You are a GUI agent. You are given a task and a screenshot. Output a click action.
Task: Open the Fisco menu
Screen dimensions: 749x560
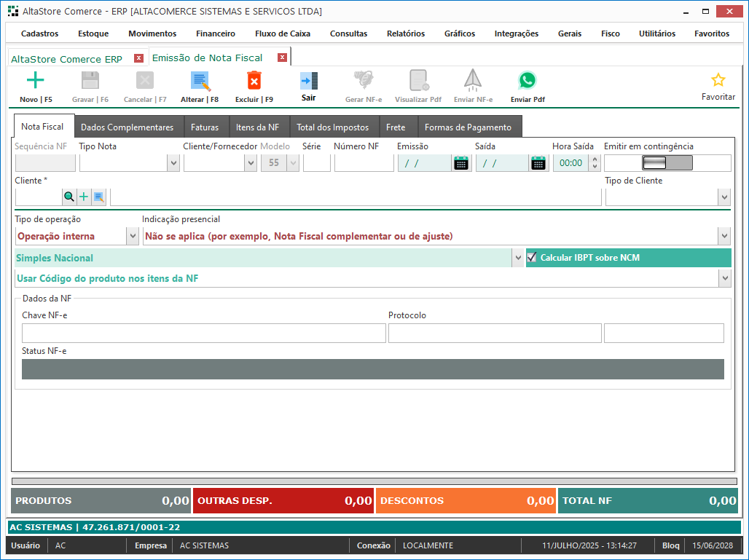[611, 33]
